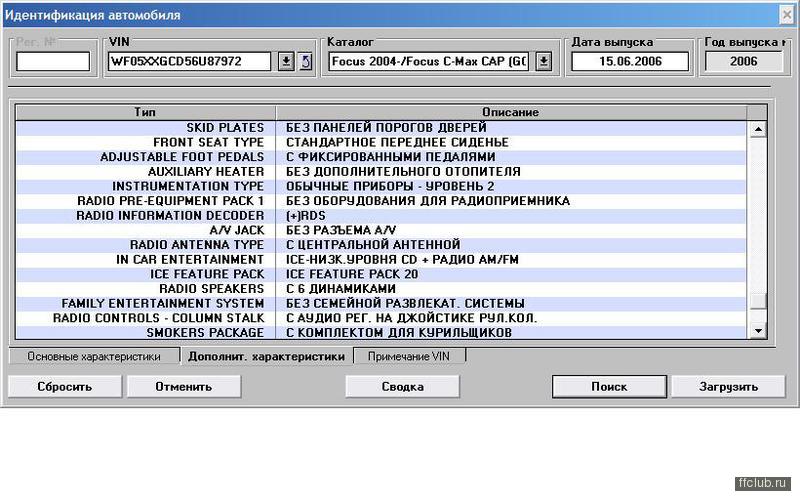
Task: Select the SMOKERS PACKAGE row
Action: click(x=381, y=333)
